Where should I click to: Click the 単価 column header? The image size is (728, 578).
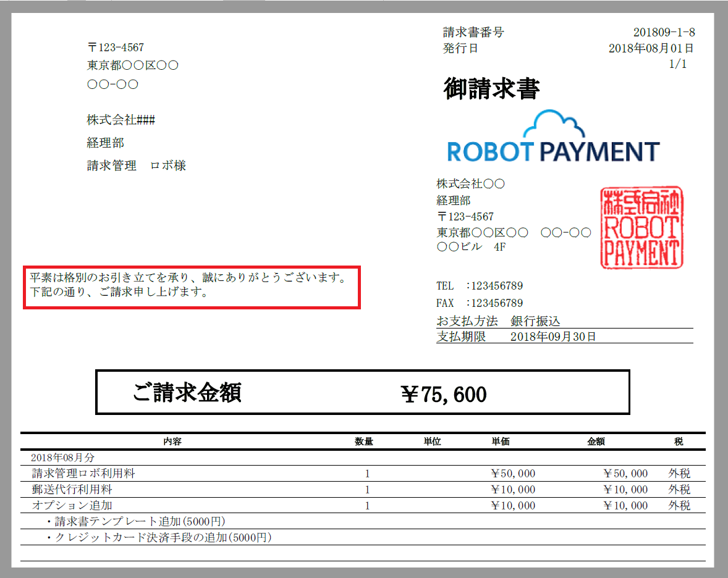pyautogui.click(x=500, y=442)
